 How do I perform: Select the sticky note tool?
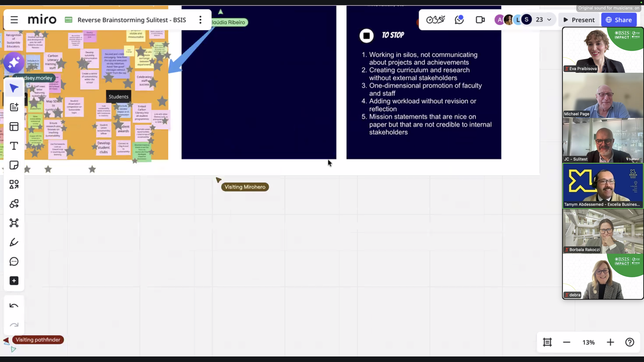click(14, 165)
